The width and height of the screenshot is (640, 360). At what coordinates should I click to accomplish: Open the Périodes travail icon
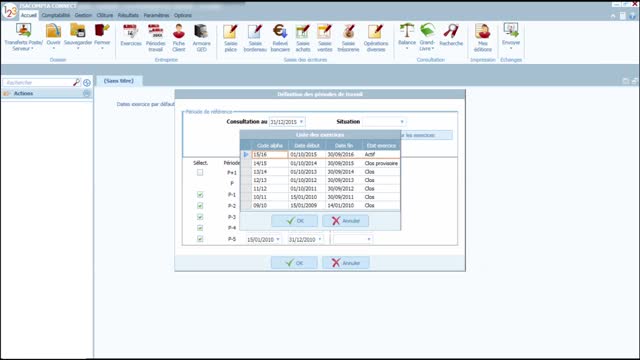pos(156,31)
